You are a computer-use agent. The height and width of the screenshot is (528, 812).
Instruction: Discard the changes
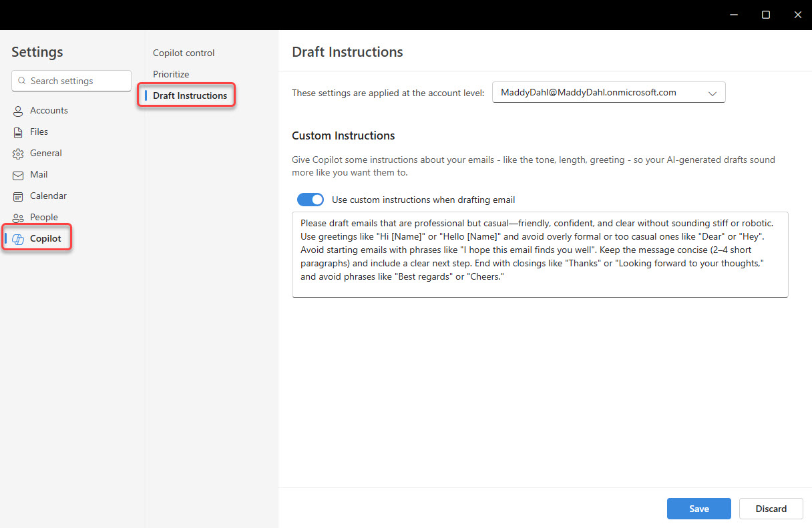pos(771,509)
